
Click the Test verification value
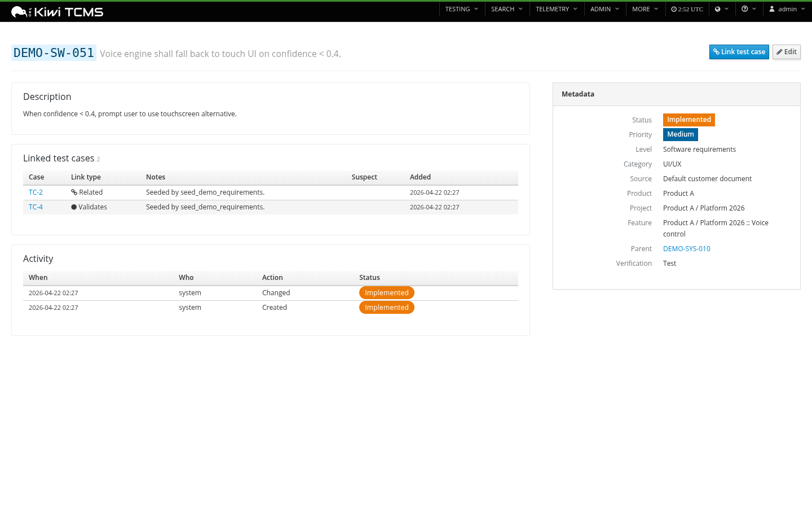click(x=669, y=264)
